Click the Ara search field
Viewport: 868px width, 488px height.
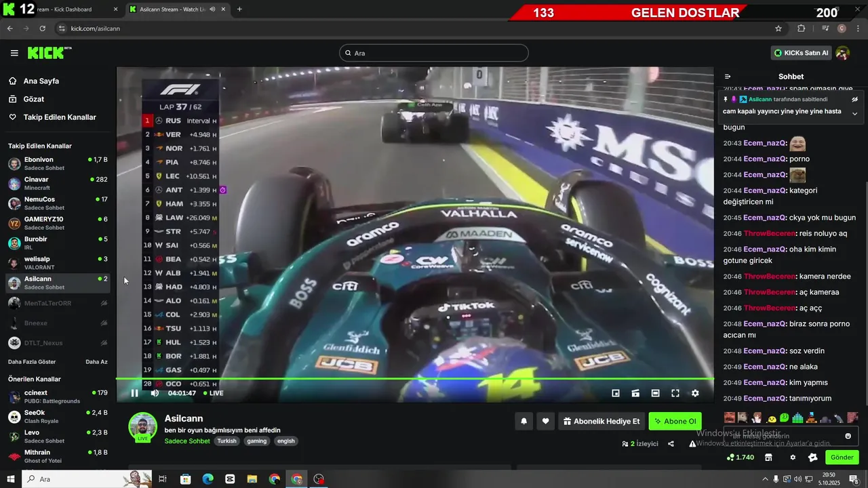coord(434,53)
